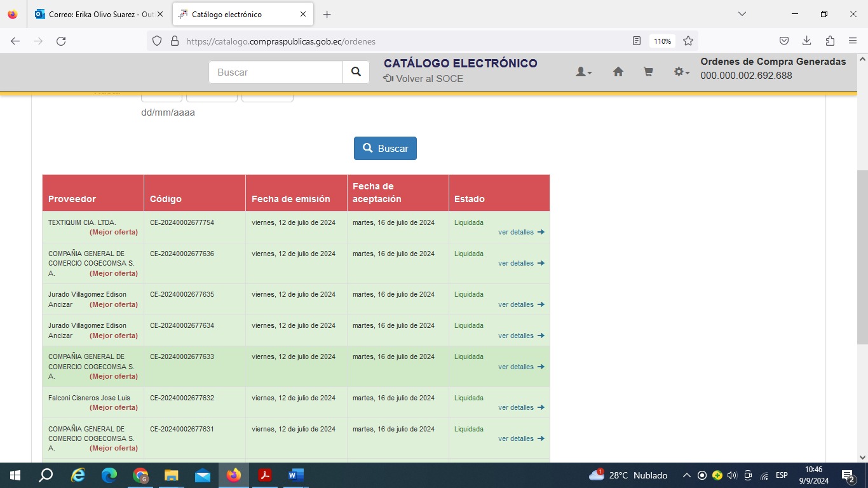View details for TEXTIQUIM CIA. LTDA. order
This screenshot has height=488, width=868.
521,233
